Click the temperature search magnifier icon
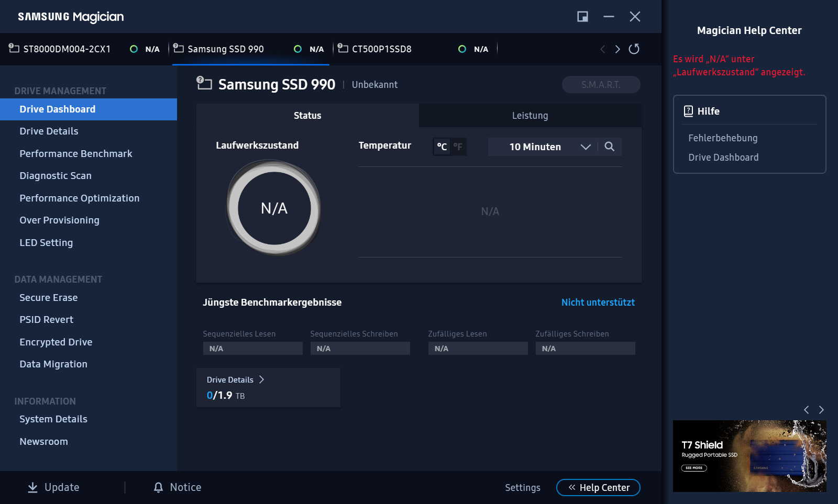 [x=609, y=147]
